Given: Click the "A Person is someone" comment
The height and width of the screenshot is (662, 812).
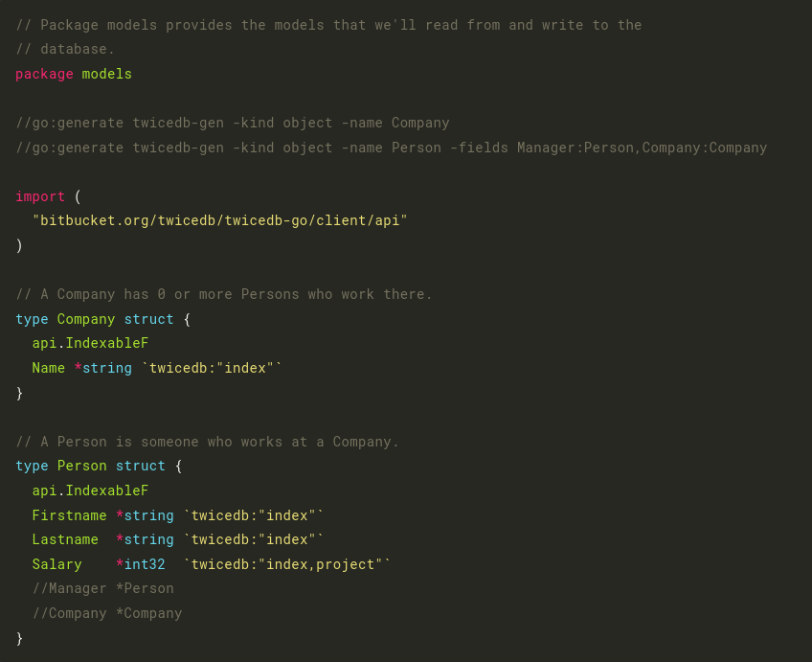Looking at the screenshot, I should [208, 442].
